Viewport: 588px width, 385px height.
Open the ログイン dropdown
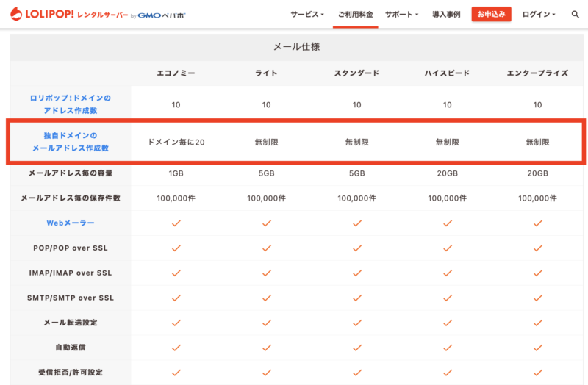coord(539,15)
